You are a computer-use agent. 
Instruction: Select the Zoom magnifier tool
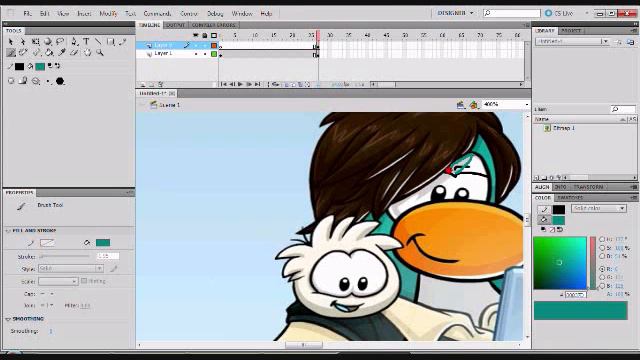point(100,53)
